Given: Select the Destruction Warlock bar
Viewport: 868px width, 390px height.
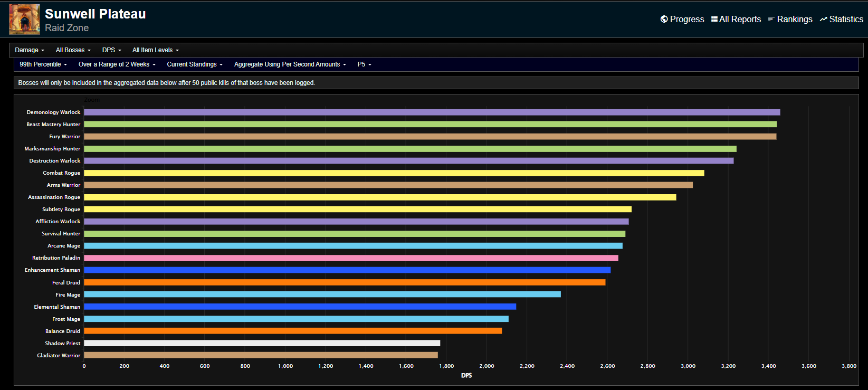Looking at the screenshot, I should [408, 161].
